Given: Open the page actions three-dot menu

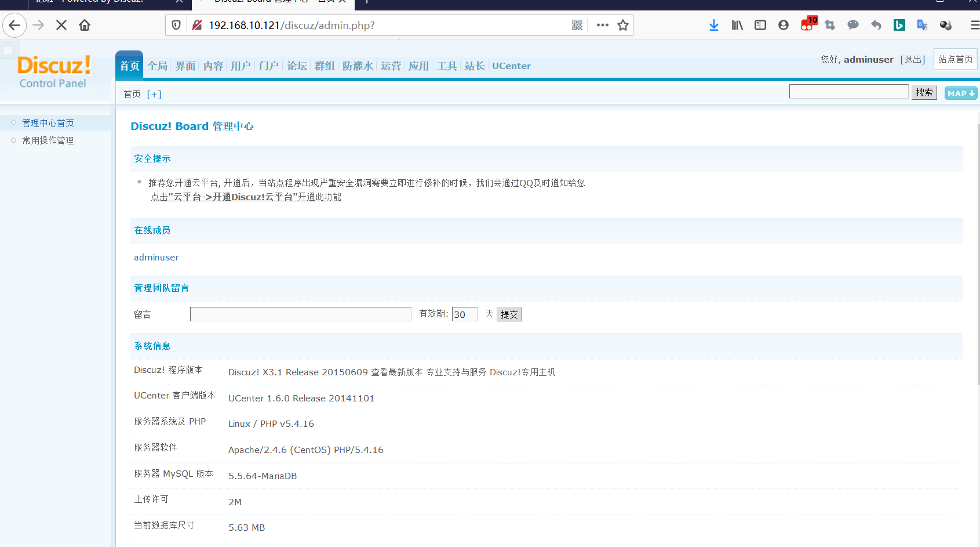Looking at the screenshot, I should coord(603,26).
